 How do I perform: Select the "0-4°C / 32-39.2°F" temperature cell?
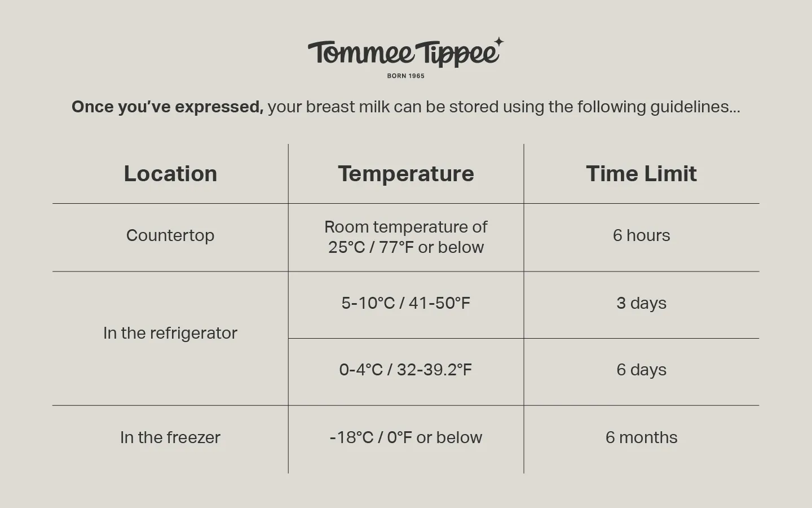pyautogui.click(x=406, y=370)
